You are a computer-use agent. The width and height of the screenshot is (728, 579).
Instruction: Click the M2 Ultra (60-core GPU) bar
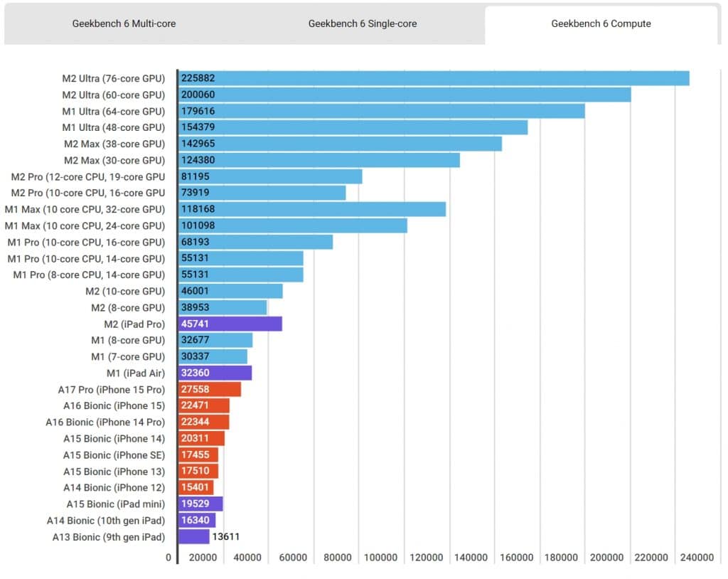(x=405, y=95)
